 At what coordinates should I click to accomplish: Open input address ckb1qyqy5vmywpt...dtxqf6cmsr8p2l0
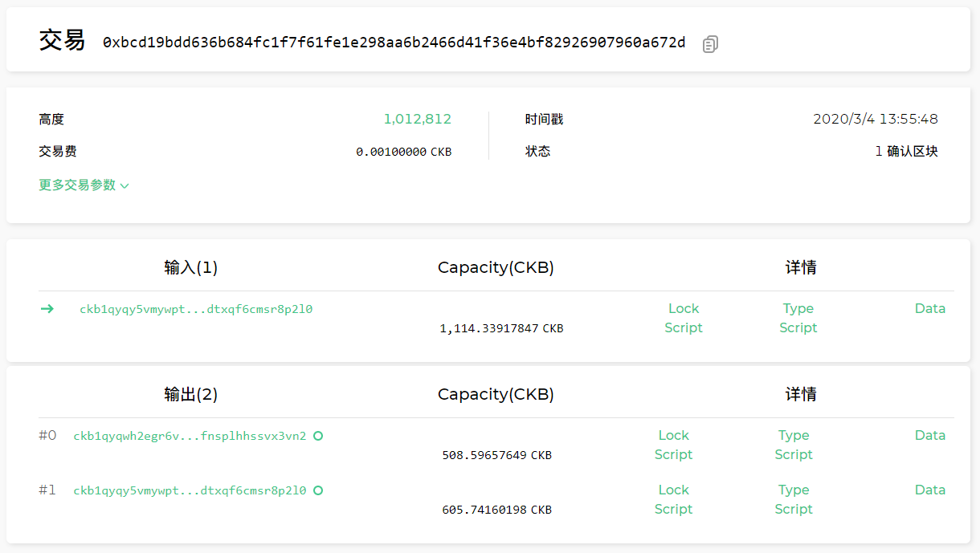196,309
